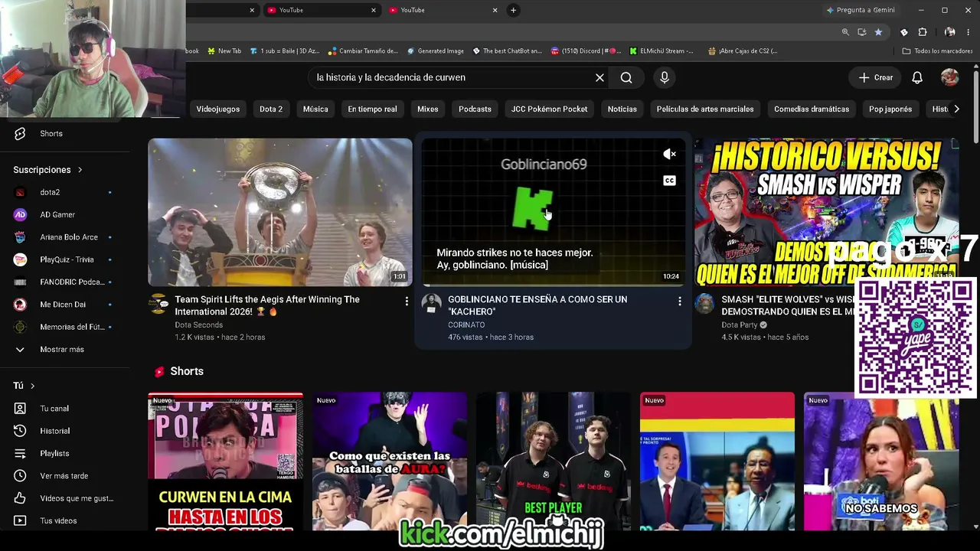This screenshot has width=980, height=551.
Task: Select the Dota 2 filter chip
Action: [x=271, y=109]
